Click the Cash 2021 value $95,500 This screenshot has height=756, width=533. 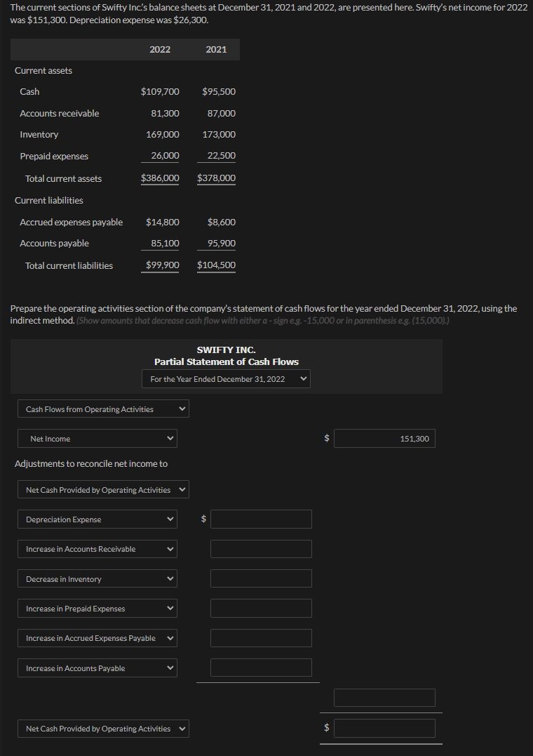coord(219,92)
